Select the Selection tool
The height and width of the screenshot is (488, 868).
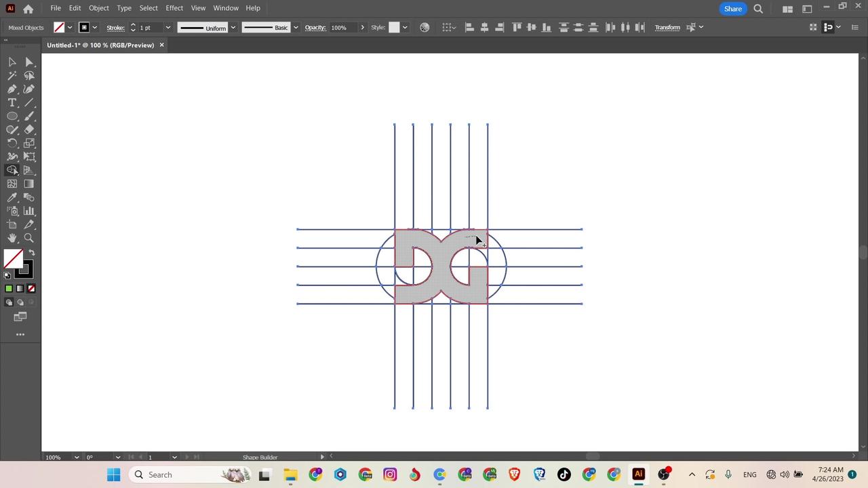tap(12, 62)
